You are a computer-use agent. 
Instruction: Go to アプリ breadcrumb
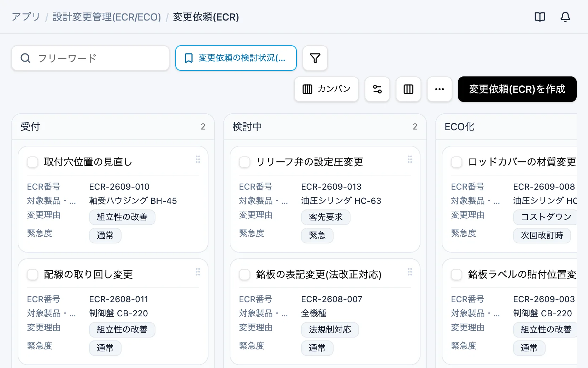(x=26, y=17)
